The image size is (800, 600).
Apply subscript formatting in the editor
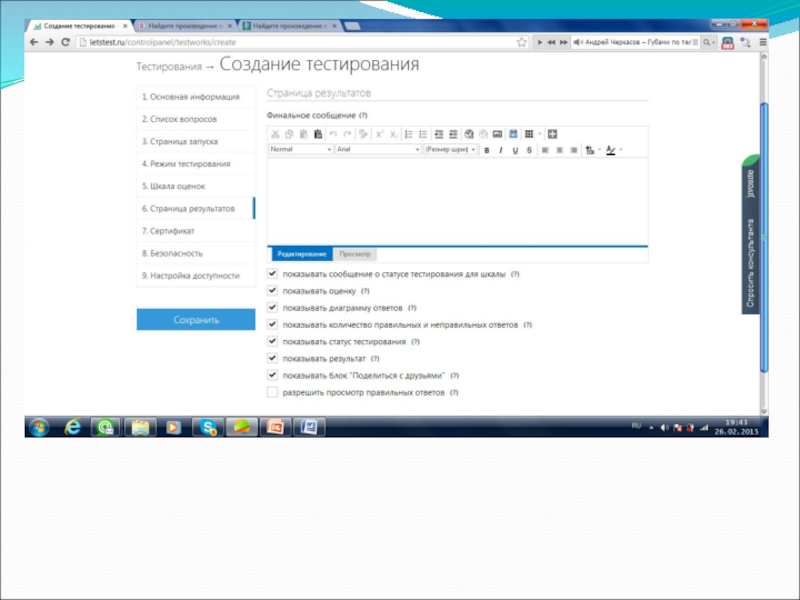(393, 134)
